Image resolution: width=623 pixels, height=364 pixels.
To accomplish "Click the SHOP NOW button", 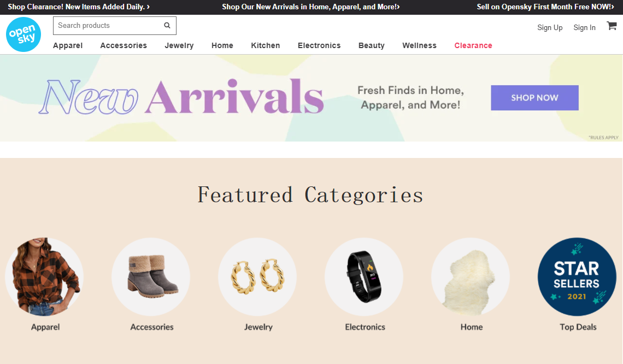I will pyautogui.click(x=534, y=98).
